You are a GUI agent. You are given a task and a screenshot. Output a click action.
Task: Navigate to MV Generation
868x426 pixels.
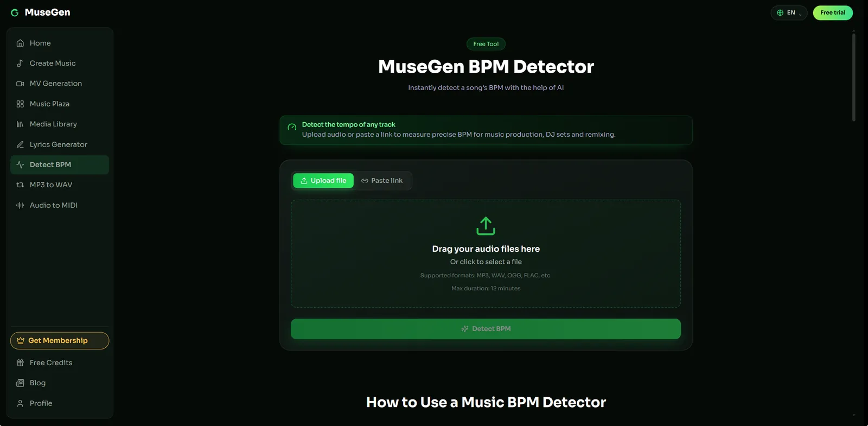click(x=60, y=84)
